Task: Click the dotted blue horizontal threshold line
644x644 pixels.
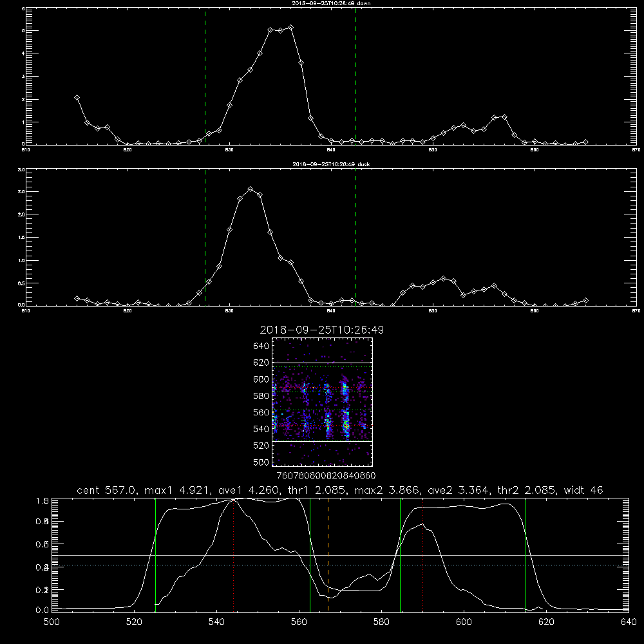Action: 340,565
